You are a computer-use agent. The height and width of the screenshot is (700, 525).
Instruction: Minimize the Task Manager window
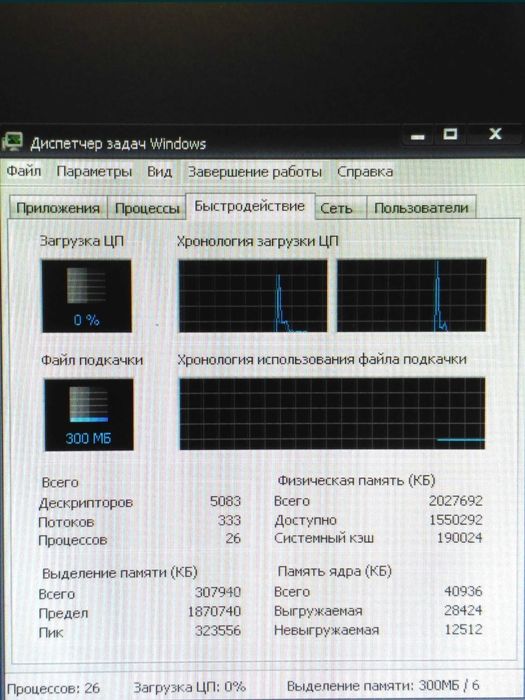point(418,135)
